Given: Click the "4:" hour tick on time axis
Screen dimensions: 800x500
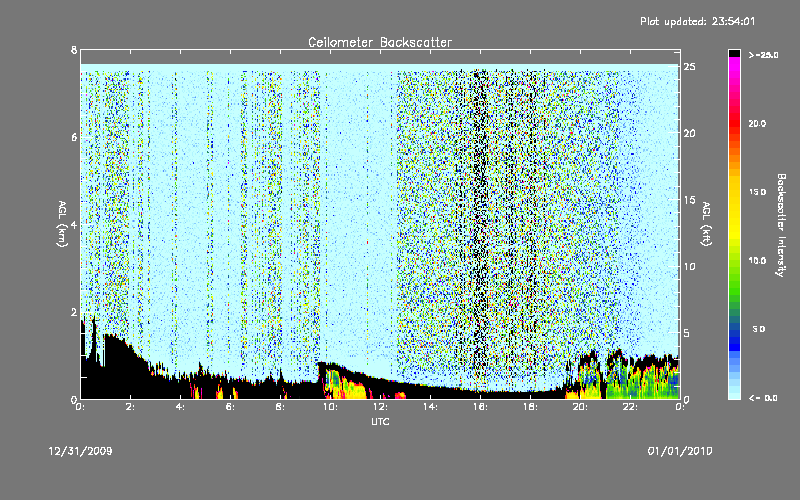Looking at the screenshot, I should click(x=181, y=407).
